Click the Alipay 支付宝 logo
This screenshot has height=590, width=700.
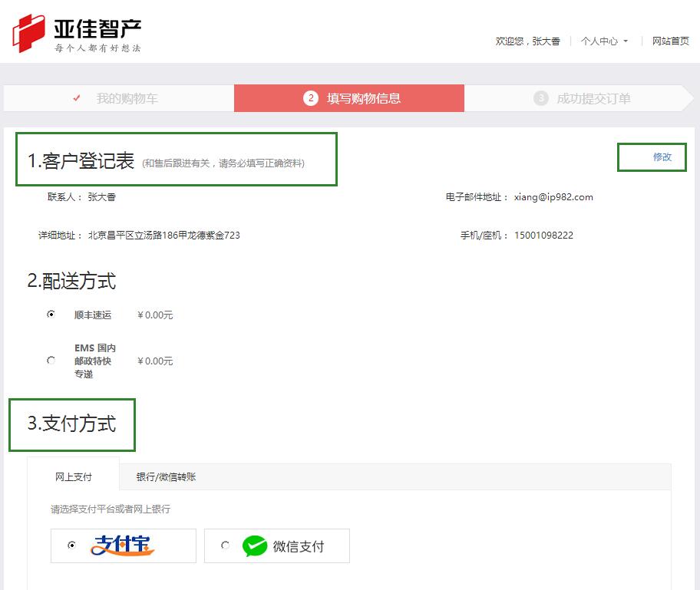[123, 546]
